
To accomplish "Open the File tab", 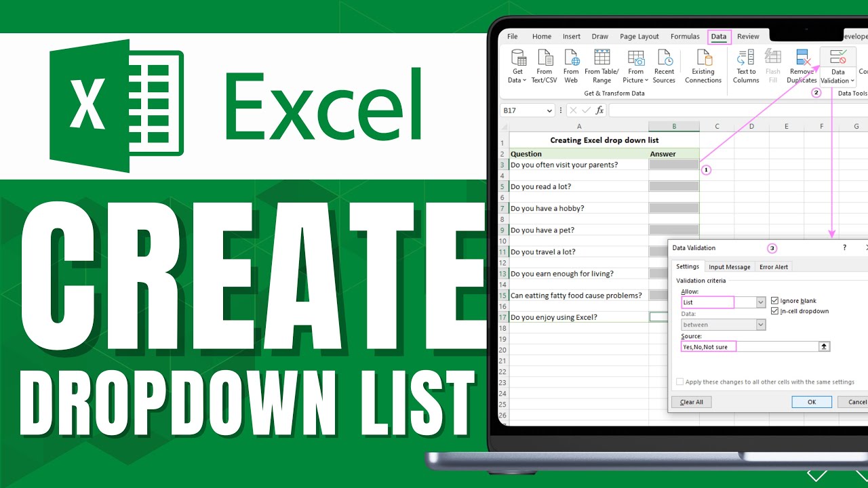I will [x=513, y=37].
